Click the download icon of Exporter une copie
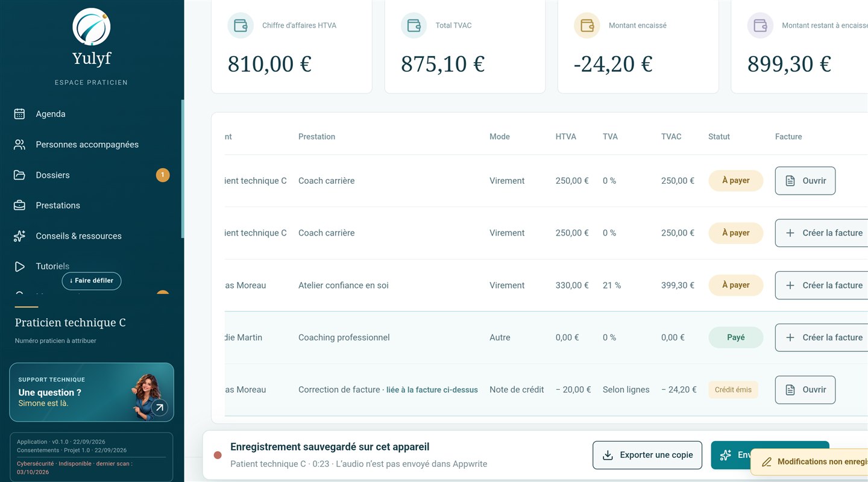This screenshot has width=868, height=482. [608, 455]
